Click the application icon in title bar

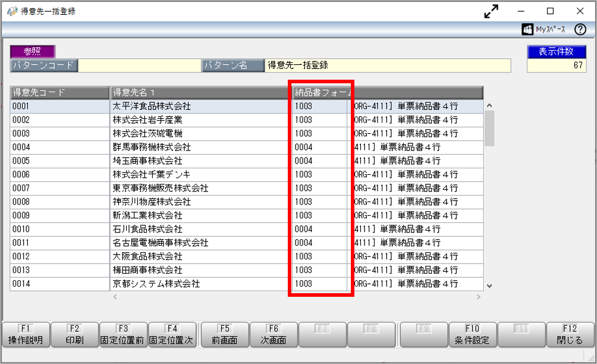coord(12,11)
